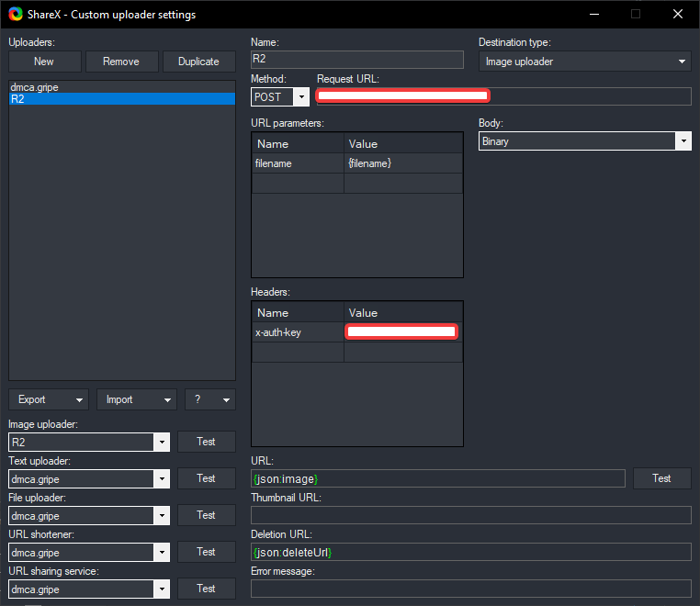The height and width of the screenshot is (606, 700).
Task: Duplicate the selected uploader
Action: tap(198, 62)
